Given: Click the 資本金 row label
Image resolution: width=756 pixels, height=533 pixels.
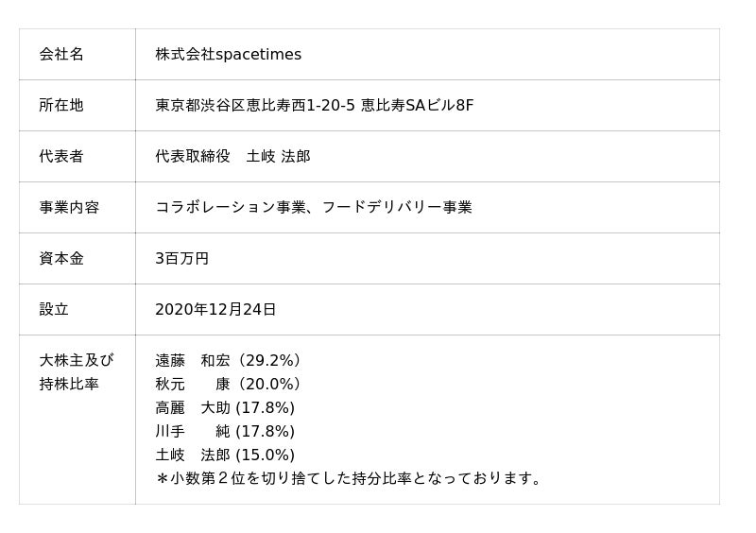Looking at the screenshot, I should (61, 259).
